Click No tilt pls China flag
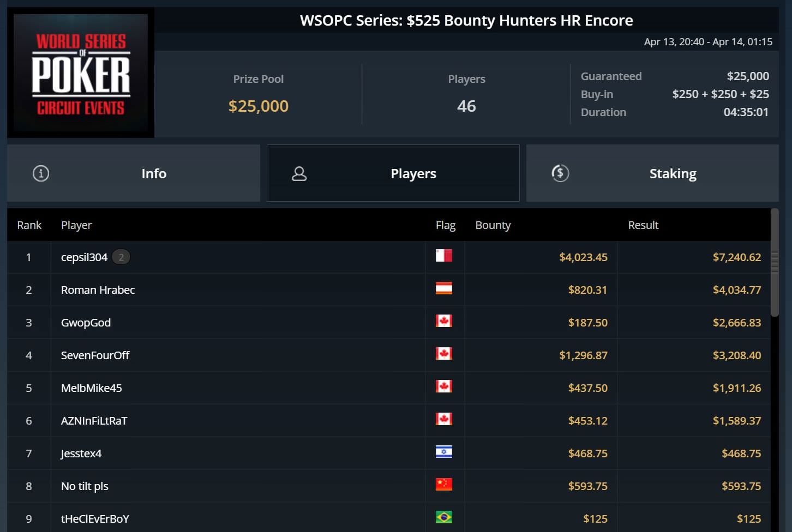 click(x=443, y=485)
